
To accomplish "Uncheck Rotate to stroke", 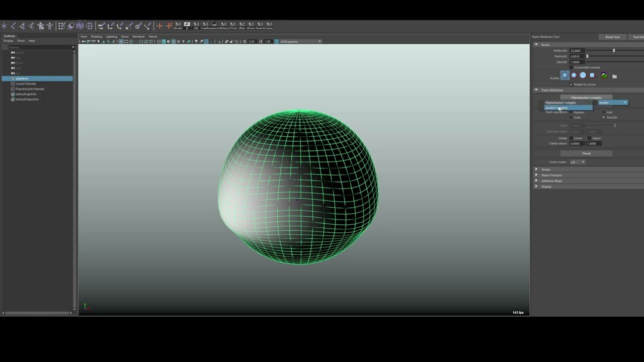I will click(571, 84).
